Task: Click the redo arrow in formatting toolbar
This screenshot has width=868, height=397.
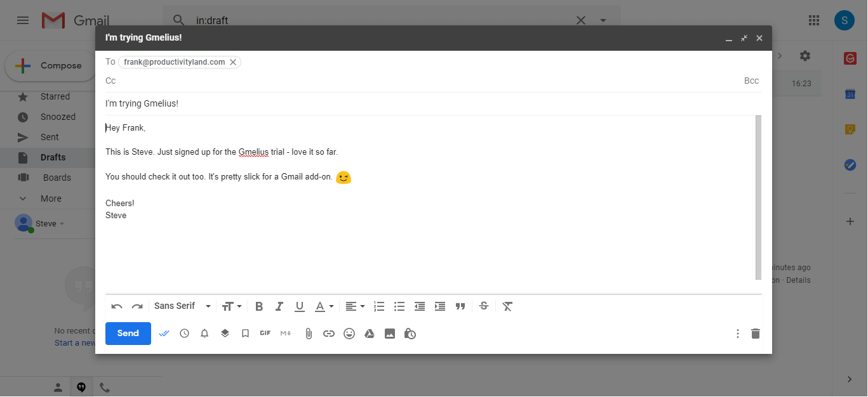Action: tap(137, 306)
